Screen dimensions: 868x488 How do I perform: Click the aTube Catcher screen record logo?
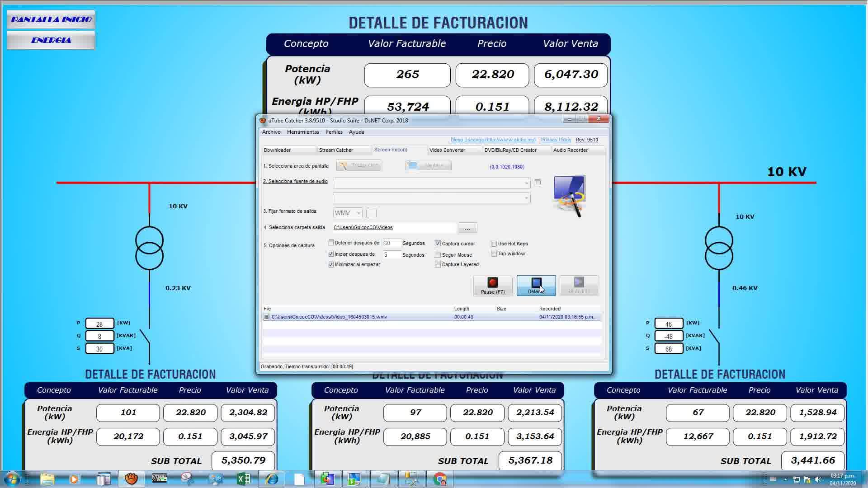(x=569, y=196)
